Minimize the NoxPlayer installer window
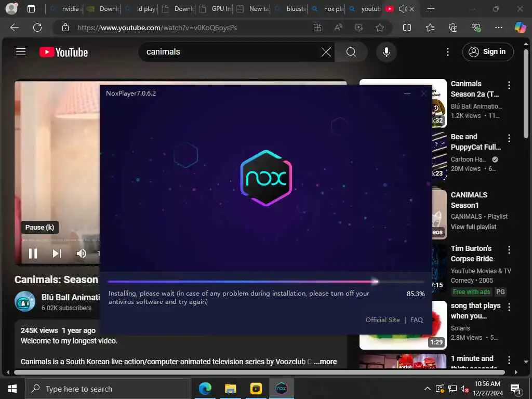 [407, 94]
